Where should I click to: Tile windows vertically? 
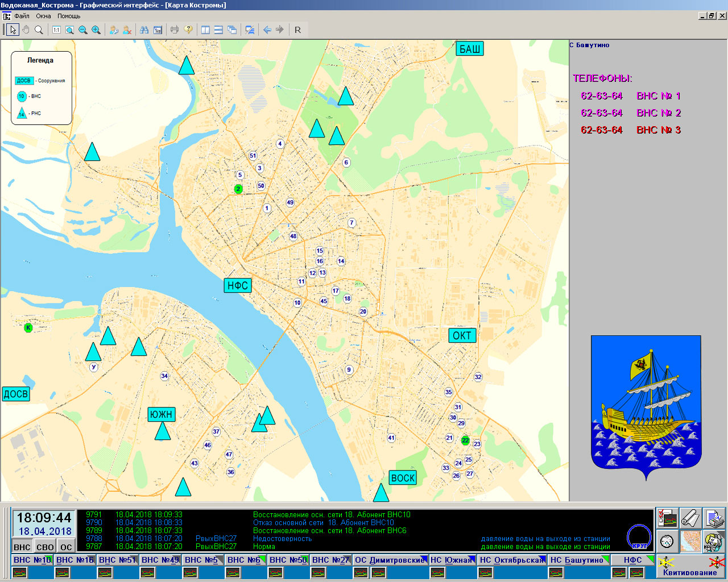click(205, 30)
